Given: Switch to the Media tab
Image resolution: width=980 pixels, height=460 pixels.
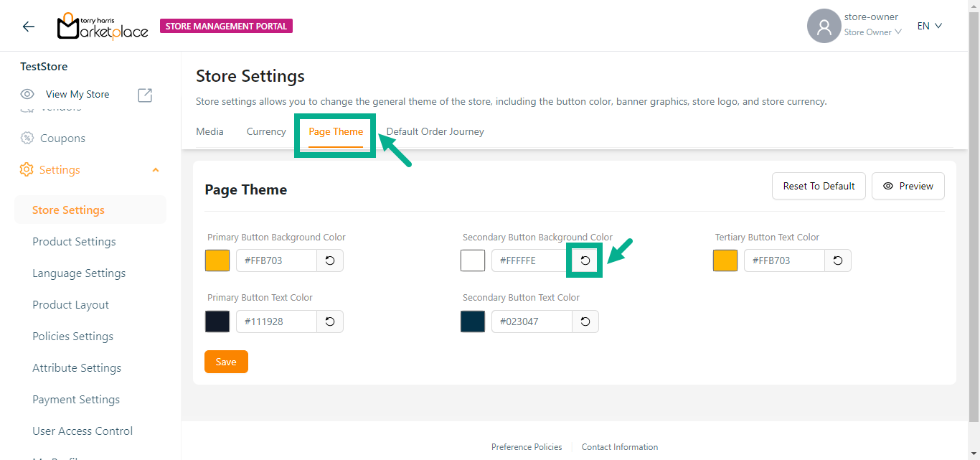Looking at the screenshot, I should (x=209, y=132).
